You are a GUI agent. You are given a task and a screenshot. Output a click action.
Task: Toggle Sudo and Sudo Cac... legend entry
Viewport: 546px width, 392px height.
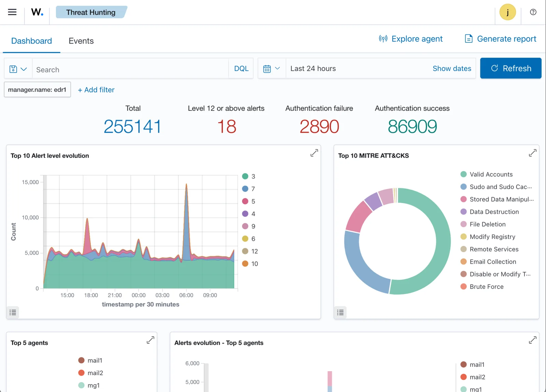(496, 187)
